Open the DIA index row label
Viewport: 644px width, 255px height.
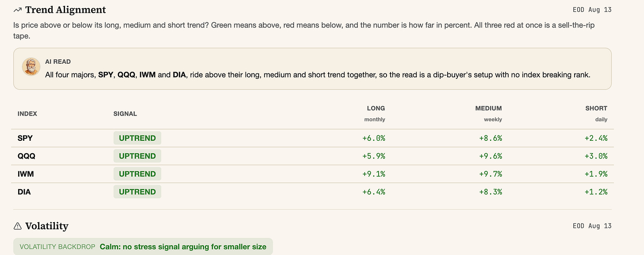click(24, 192)
